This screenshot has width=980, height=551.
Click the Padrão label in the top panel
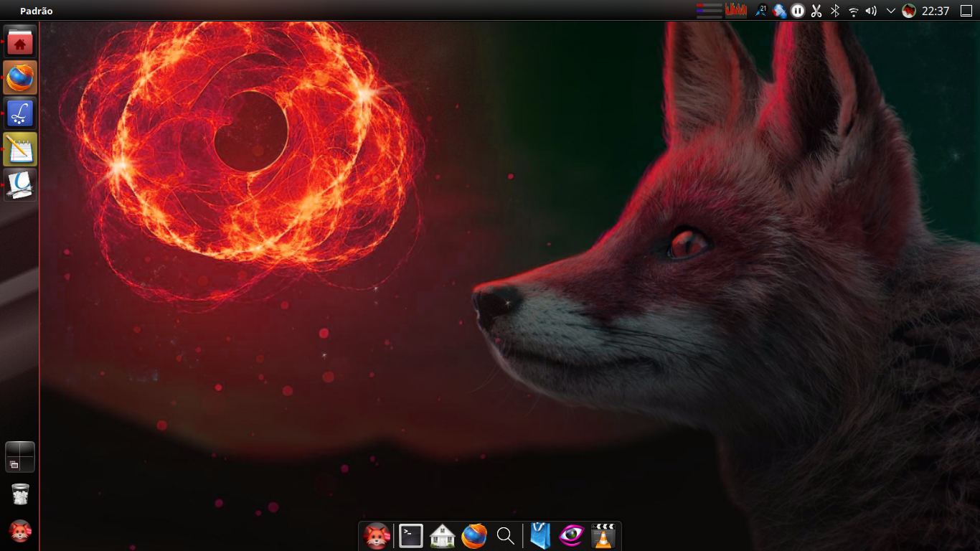coord(37,11)
